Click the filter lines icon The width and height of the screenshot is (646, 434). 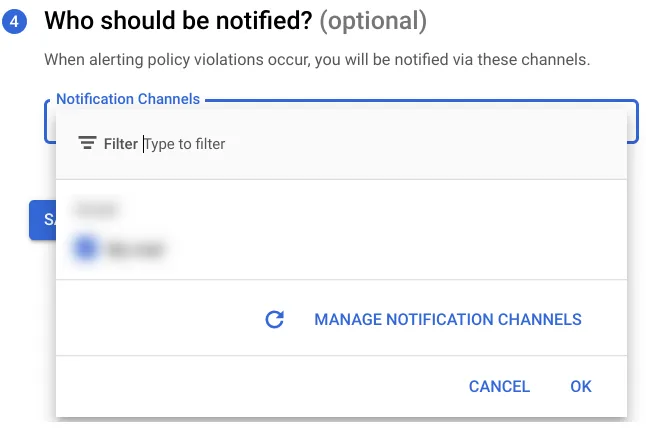coord(87,143)
